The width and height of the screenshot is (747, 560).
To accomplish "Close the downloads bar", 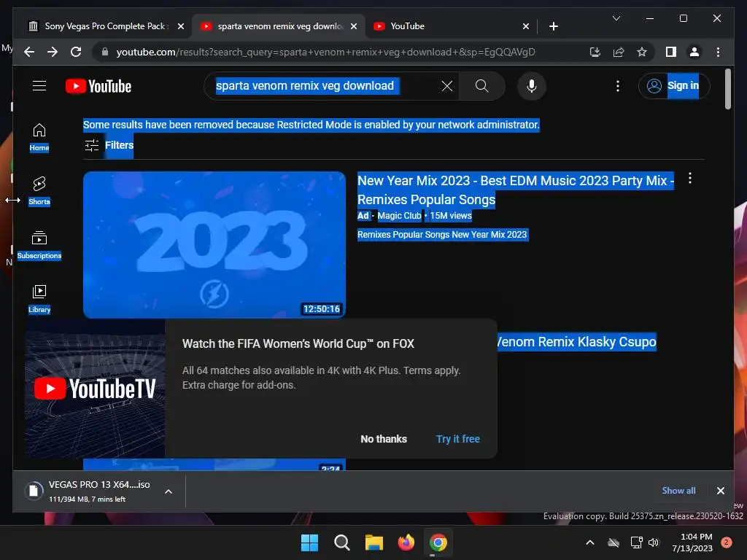I will point(720,491).
